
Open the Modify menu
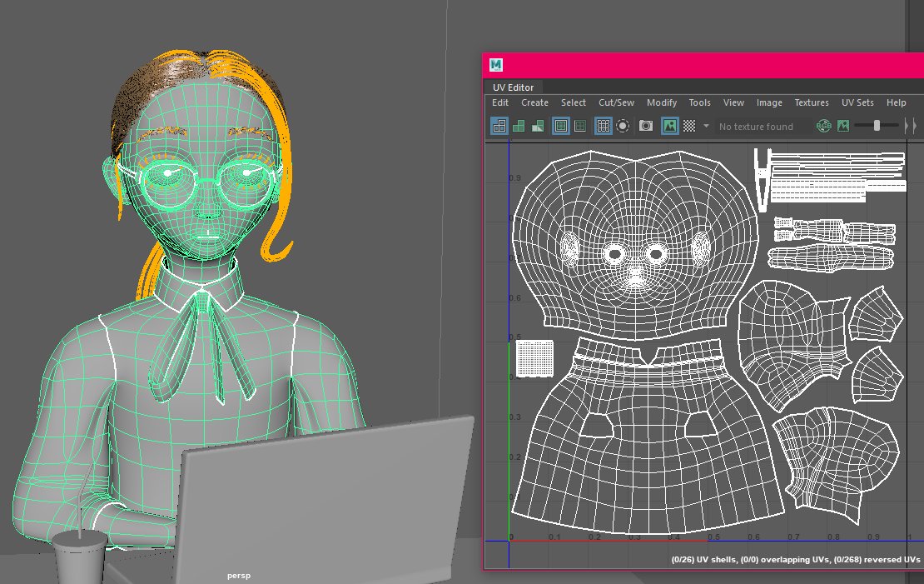click(x=662, y=102)
